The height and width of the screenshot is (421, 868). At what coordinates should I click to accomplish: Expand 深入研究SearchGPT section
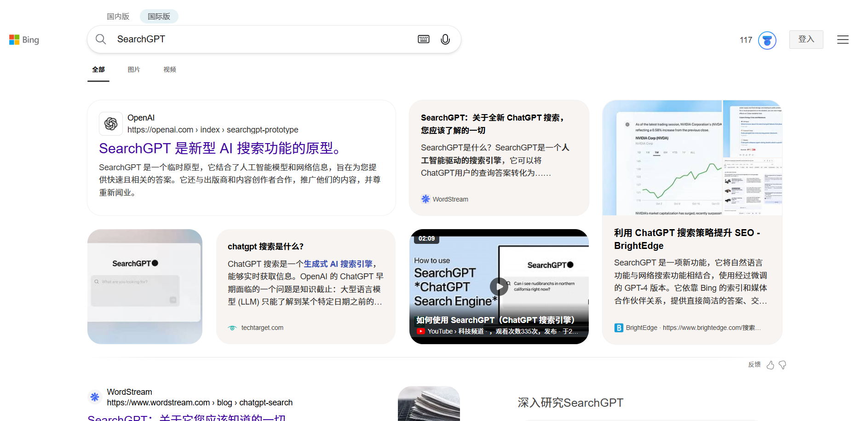coord(570,403)
